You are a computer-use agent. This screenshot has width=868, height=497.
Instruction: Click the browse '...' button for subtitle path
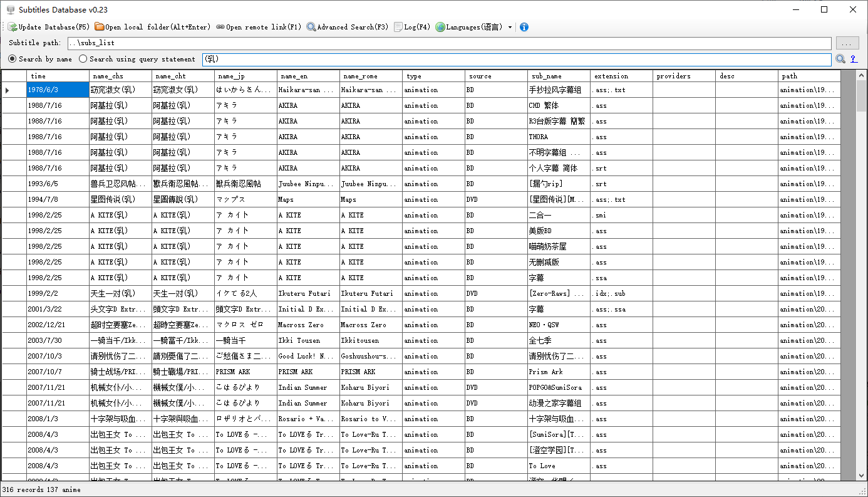click(x=847, y=43)
